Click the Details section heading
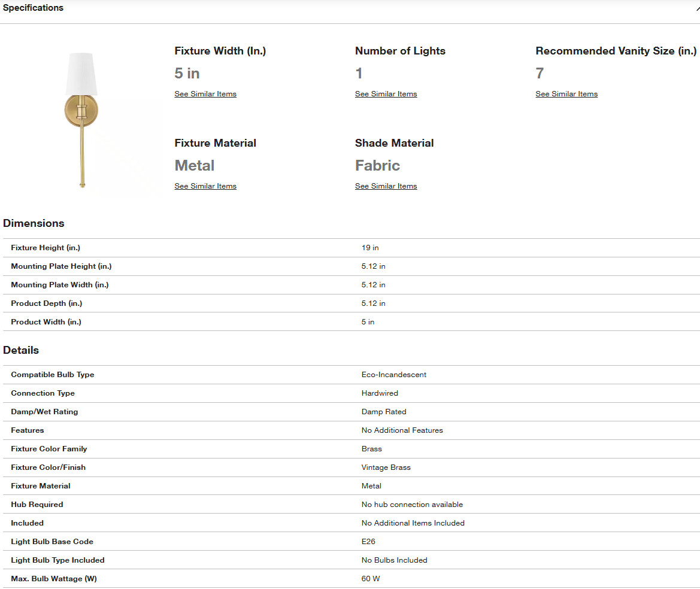Image resolution: width=700 pixels, height=589 pixels. click(21, 350)
